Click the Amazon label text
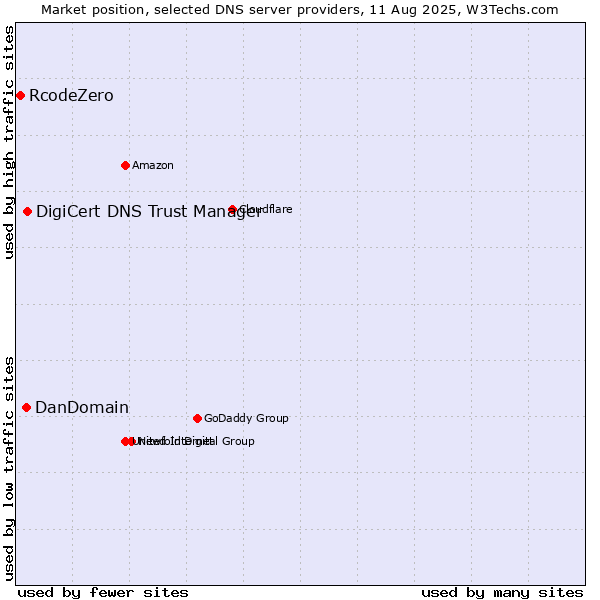 point(153,165)
